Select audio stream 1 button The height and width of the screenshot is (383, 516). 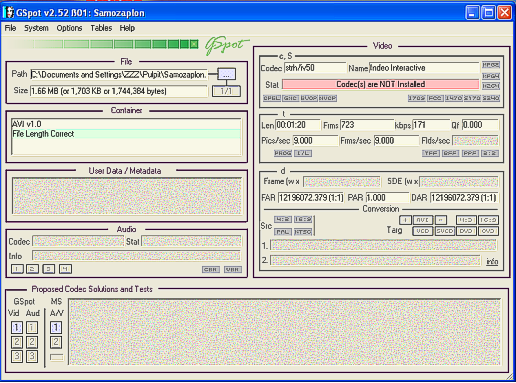(17, 269)
